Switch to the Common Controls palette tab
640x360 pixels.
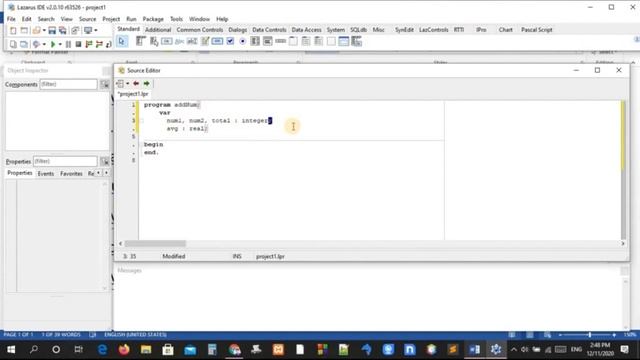click(200, 30)
